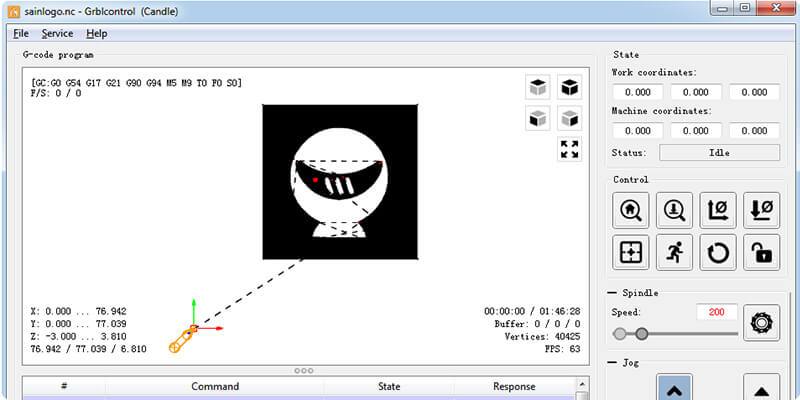Viewport: 800px width, 400px height.
Task: Click the Machine coordinates Y field
Action: tap(696, 131)
